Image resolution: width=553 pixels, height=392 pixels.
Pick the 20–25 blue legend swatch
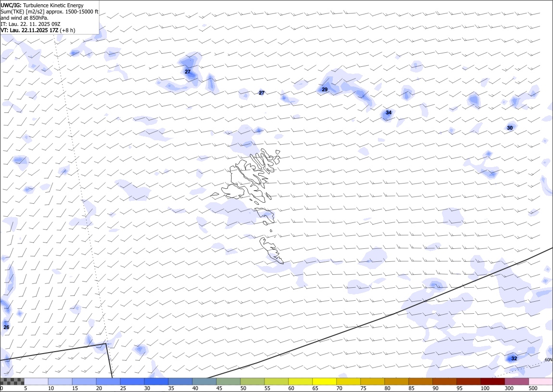(108, 381)
